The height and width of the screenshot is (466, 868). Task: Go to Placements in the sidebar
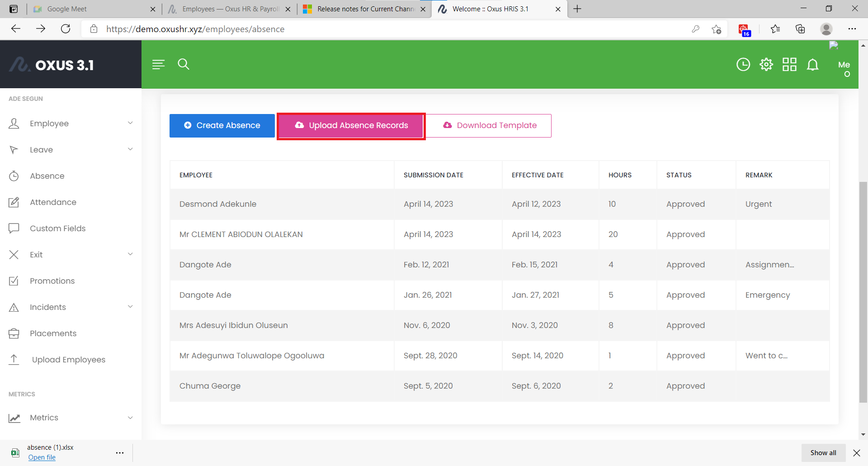pos(53,333)
